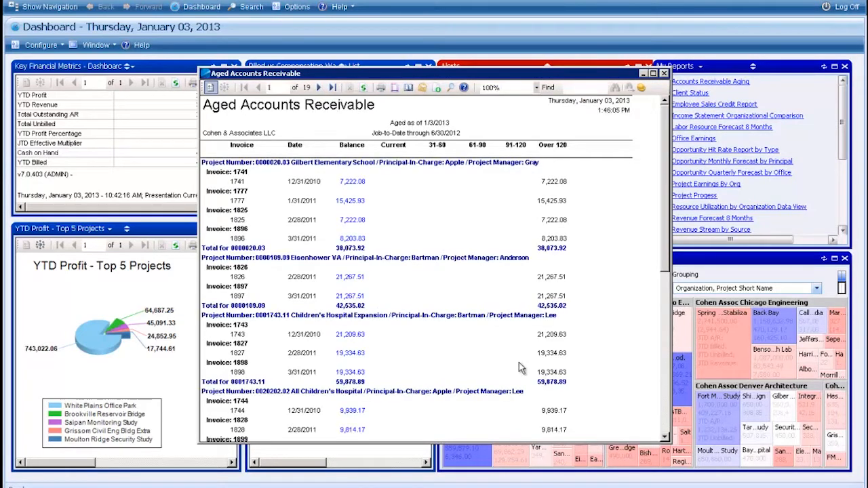This screenshot has width=868, height=488.
Task: Click the open-book icon in report toolbar
Action: (x=408, y=87)
